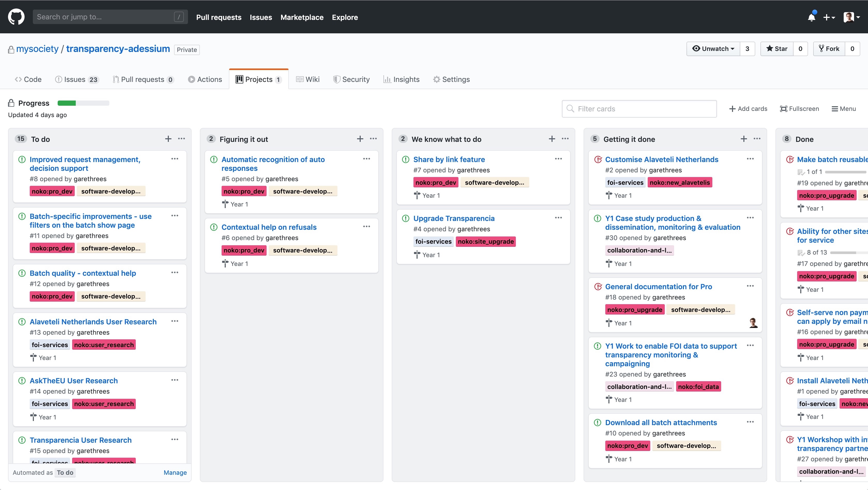
Task: Open card menu for AskTheEU User Research
Action: pos(175,380)
